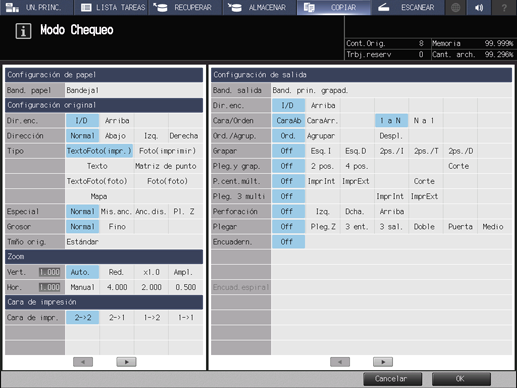Viewport: 517px width, 388px height.
Task: Select Despl. offset output option
Action: 391,136
